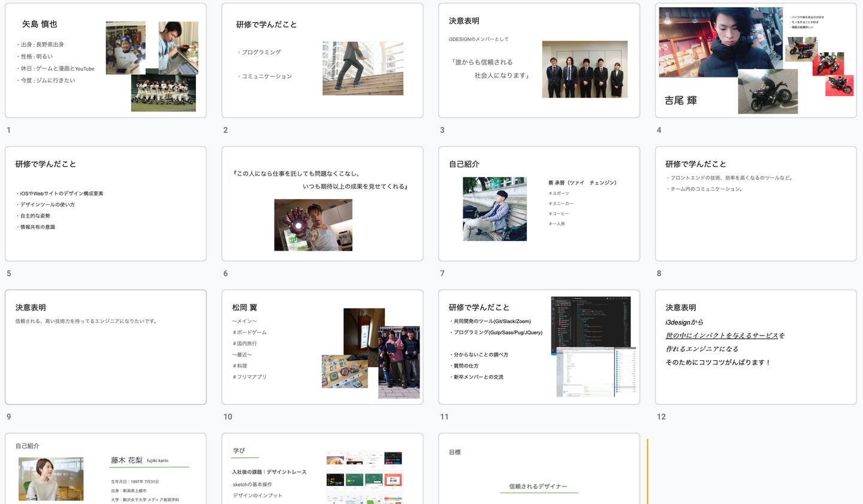Viewport: 863px width, 504px height.
Task: Select slide 2 with the staircase photo
Action: (x=322, y=61)
